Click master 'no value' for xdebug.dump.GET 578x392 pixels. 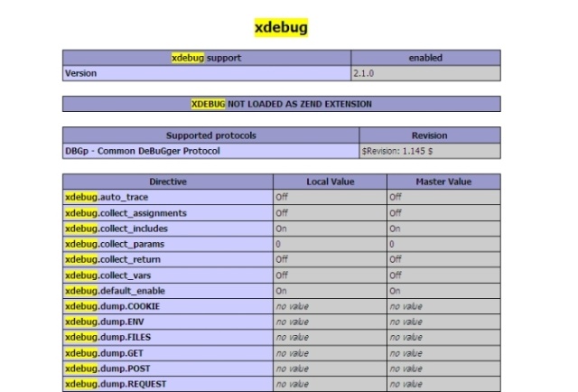[x=443, y=353]
